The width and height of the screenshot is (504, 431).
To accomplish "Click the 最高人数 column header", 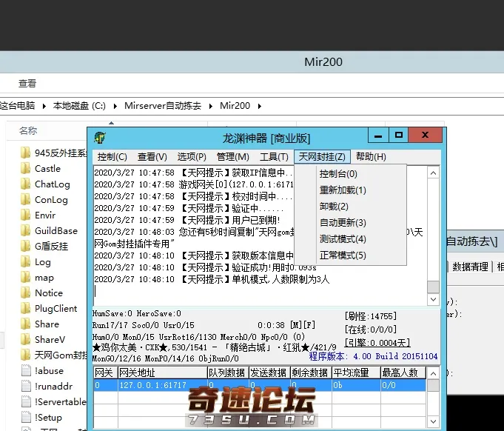I will point(403,372).
